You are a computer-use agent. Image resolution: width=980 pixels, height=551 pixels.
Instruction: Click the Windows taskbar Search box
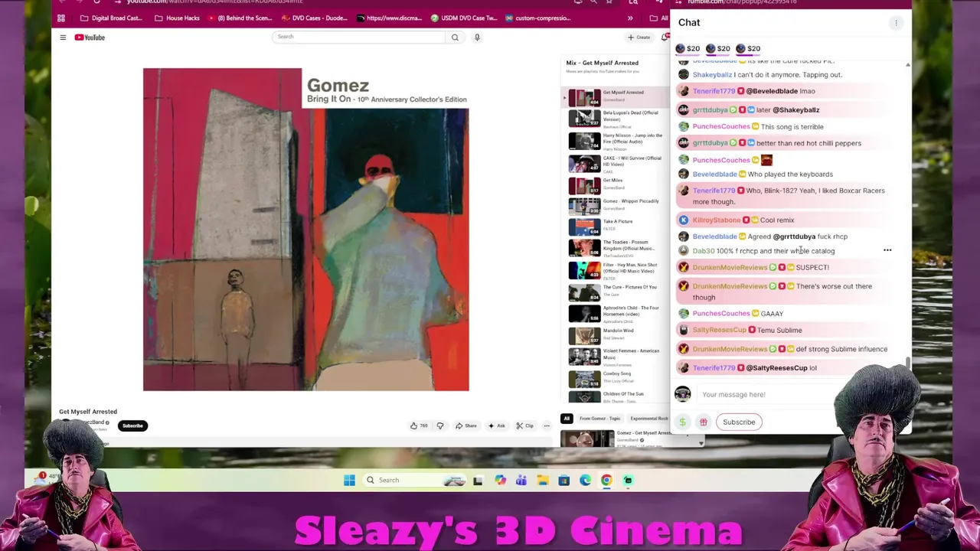tap(415, 480)
